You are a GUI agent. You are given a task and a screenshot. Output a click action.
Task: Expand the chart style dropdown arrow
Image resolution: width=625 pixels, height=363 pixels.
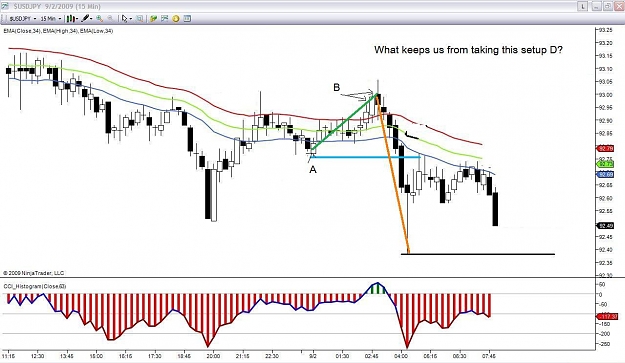tap(77, 19)
